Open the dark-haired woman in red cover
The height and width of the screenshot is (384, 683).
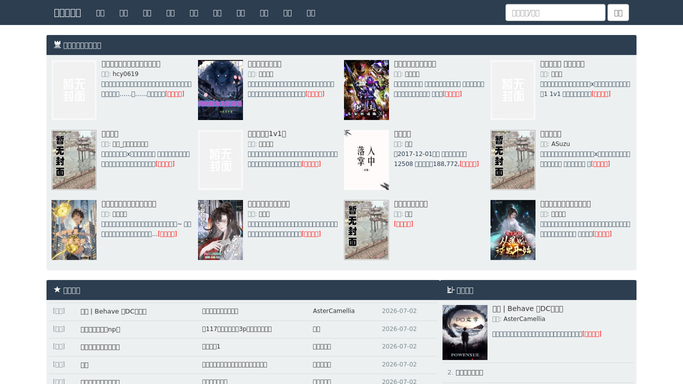pyautogui.click(x=220, y=230)
